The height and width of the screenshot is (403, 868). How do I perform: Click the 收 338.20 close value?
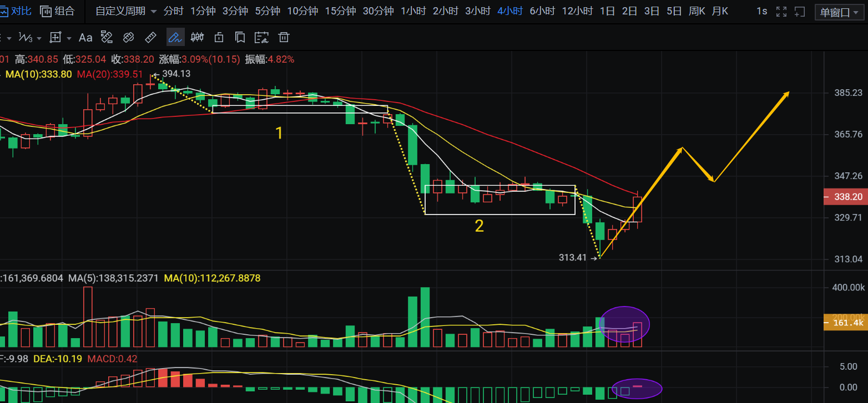point(133,59)
